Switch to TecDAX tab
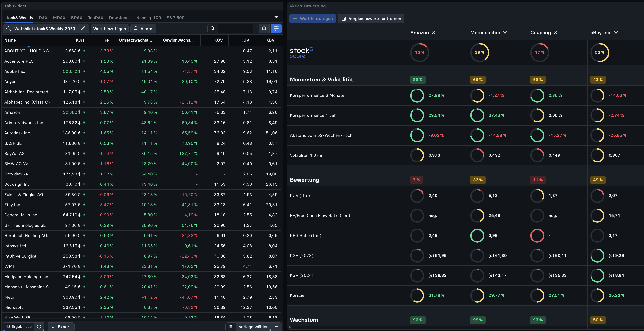Viewport: 644px width, 331px height. [96, 18]
